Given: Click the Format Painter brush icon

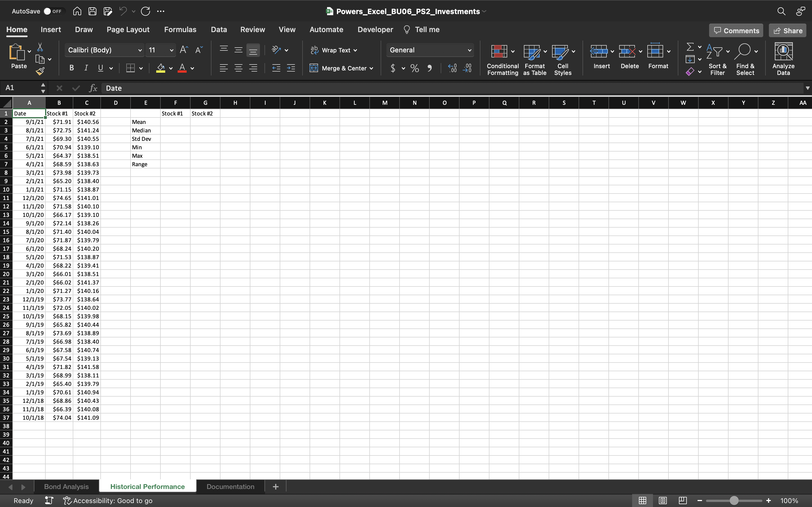Looking at the screenshot, I should [x=40, y=71].
